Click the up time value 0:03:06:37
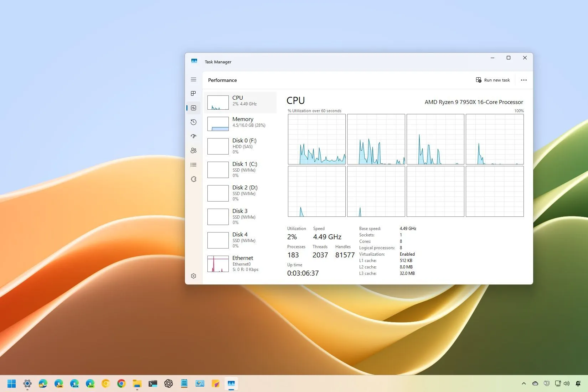 pos(303,273)
